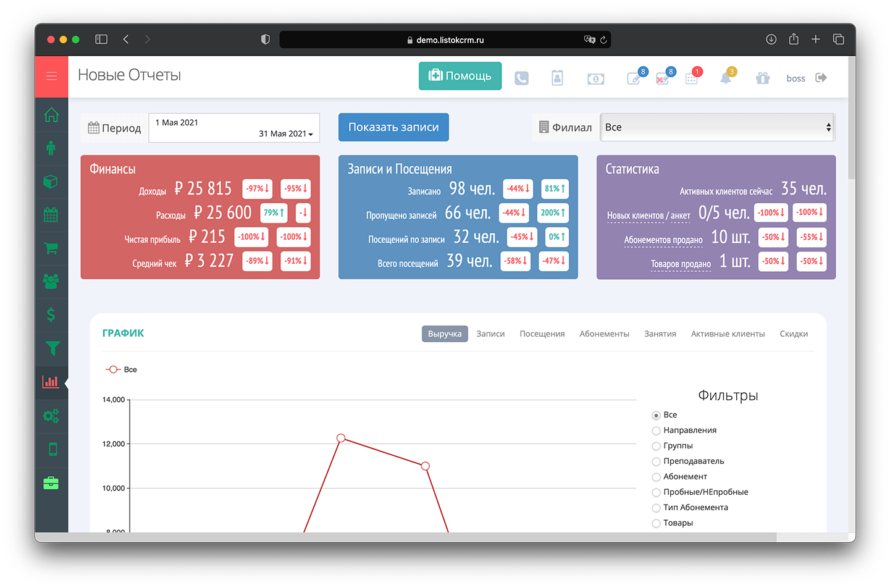The width and height of the screenshot is (890, 588).
Task: Open the group of people sidebar icon
Action: [x=51, y=281]
